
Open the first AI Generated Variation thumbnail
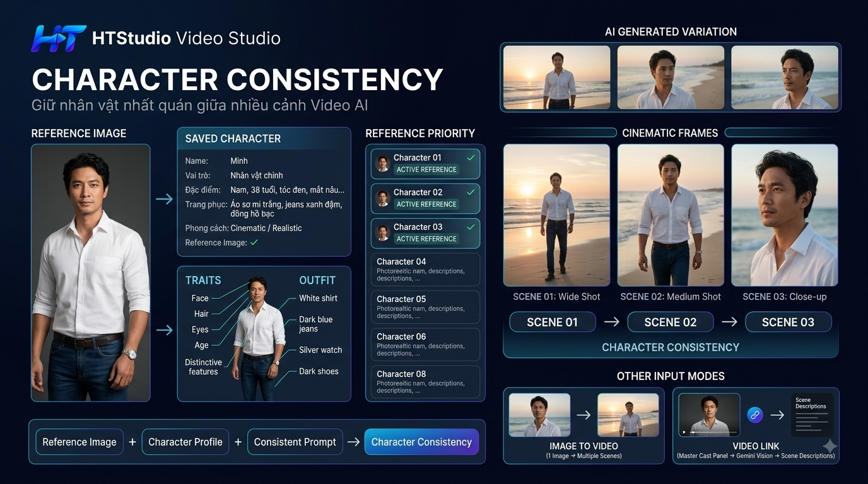tap(556, 77)
